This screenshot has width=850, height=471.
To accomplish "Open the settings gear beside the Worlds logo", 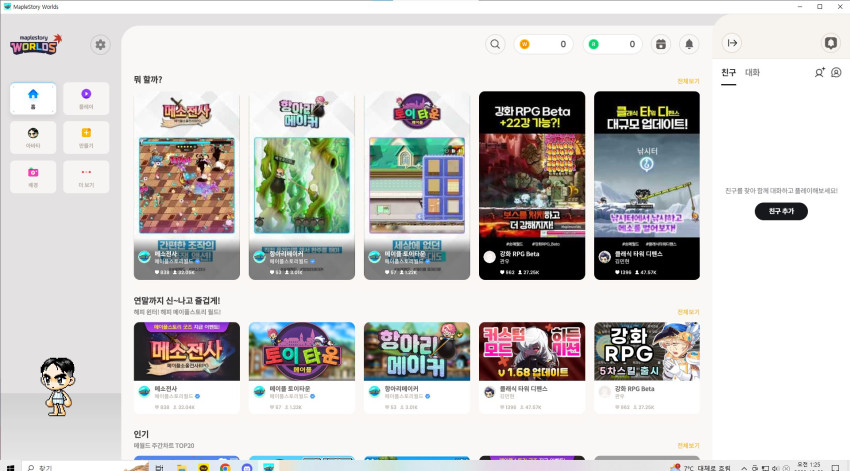I will pyautogui.click(x=100, y=44).
